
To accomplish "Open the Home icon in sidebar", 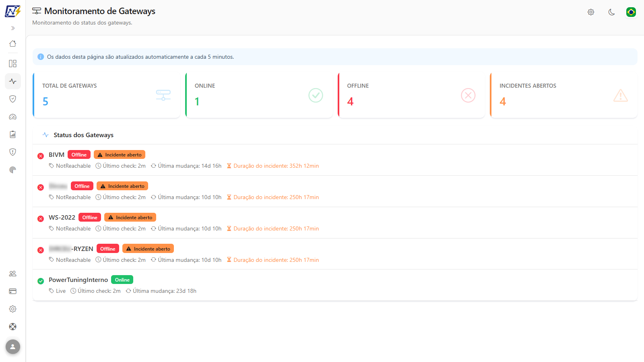I will coord(13,43).
